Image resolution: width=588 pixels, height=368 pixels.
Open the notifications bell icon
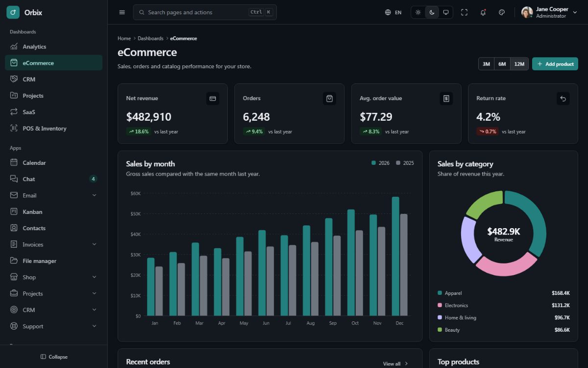click(483, 12)
